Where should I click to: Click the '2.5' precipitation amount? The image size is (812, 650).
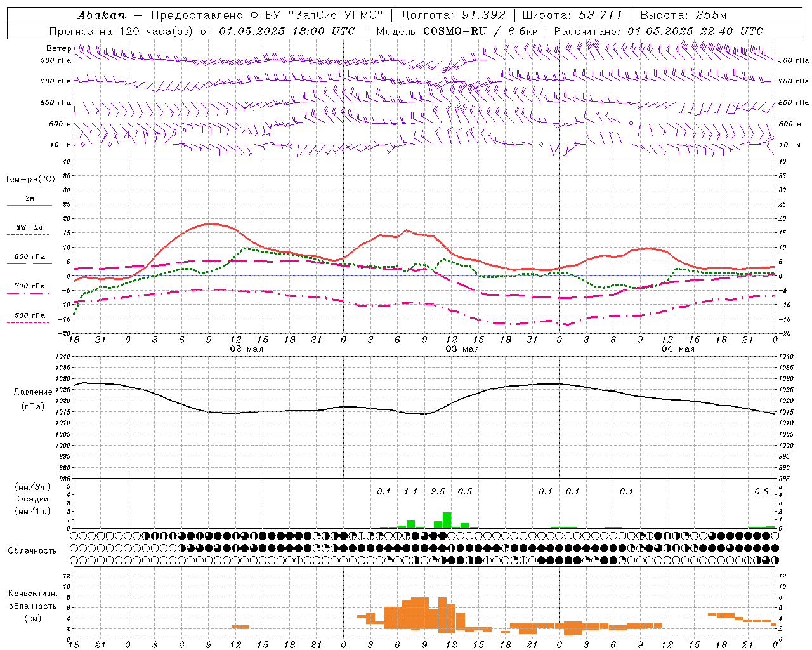coord(438,491)
